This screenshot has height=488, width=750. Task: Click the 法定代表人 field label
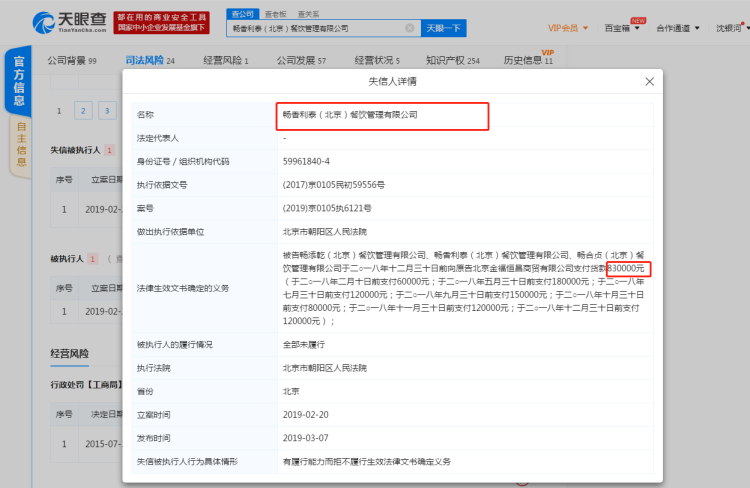pos(158,138)
